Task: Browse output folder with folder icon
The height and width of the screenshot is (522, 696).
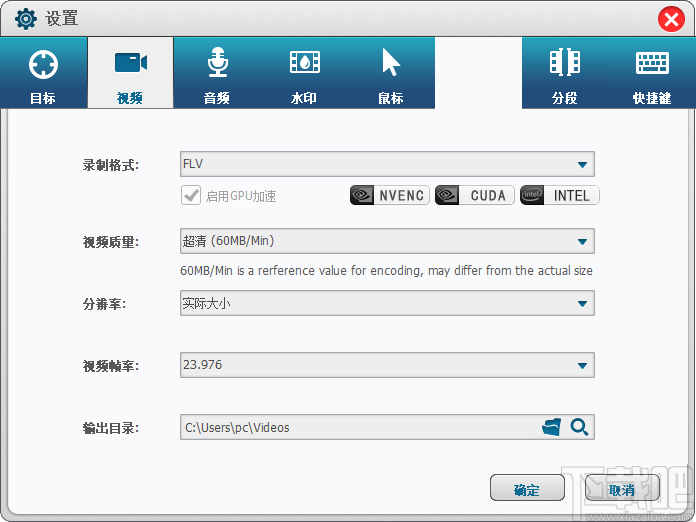Action: pyautogui.click(x=551, y=427)
